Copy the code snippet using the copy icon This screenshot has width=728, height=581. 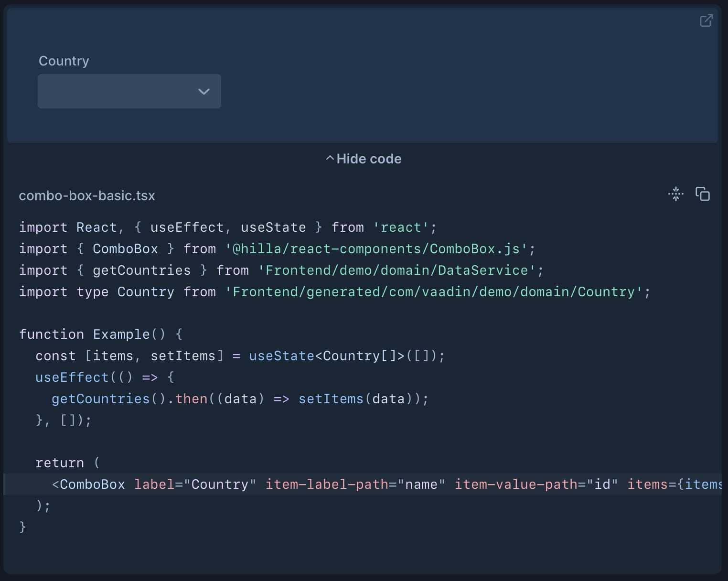[x=702, y=194]
